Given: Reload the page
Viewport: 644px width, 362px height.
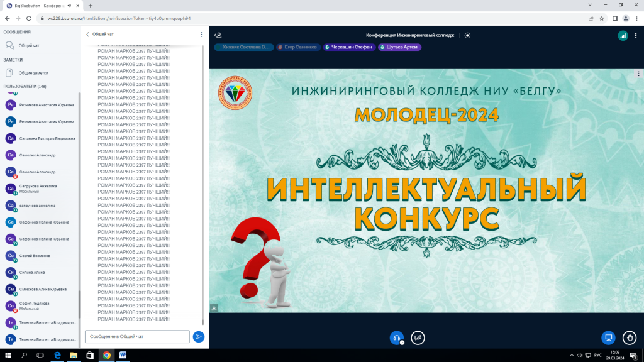Looking at the screenshot, I should (29, 18).
